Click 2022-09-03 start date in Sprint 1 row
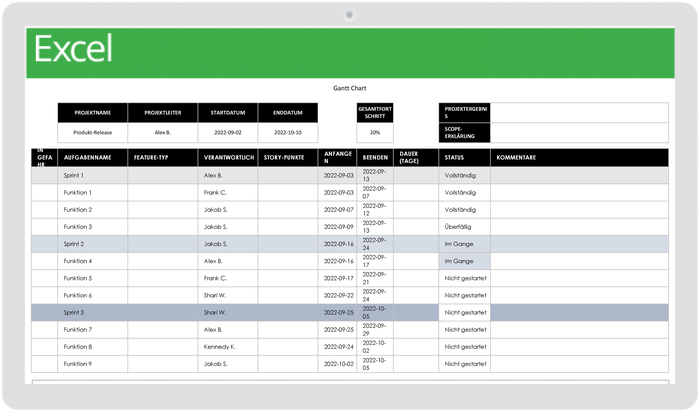The height and width of the screenshot is (412, 700). (x=338, y=175)
